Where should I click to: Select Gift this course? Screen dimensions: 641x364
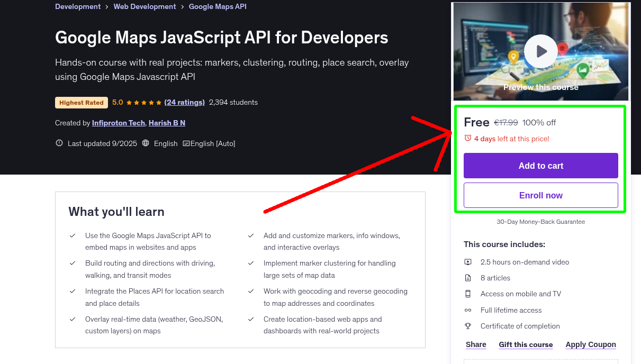pyautogui.click(x=526, y=344)
